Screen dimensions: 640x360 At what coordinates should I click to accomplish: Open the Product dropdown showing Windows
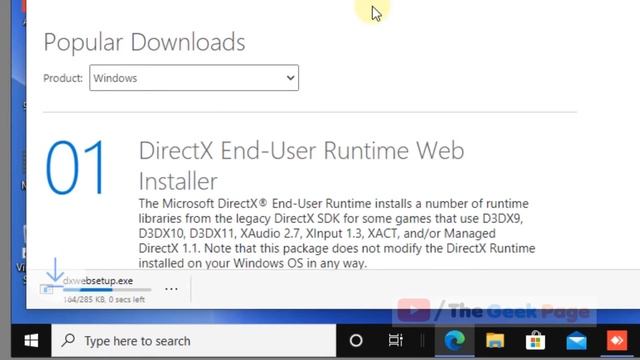tap(194, 78)
